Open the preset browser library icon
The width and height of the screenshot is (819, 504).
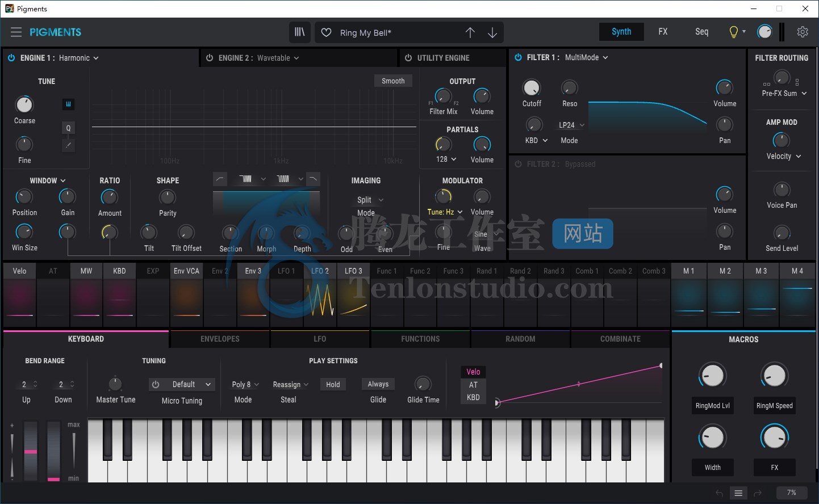(x=299, y=32)
